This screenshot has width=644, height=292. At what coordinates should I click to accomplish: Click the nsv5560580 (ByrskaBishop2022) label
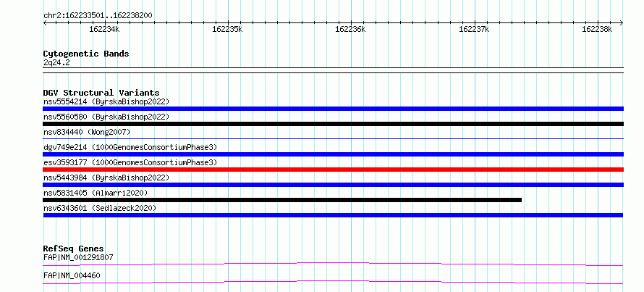106,117
